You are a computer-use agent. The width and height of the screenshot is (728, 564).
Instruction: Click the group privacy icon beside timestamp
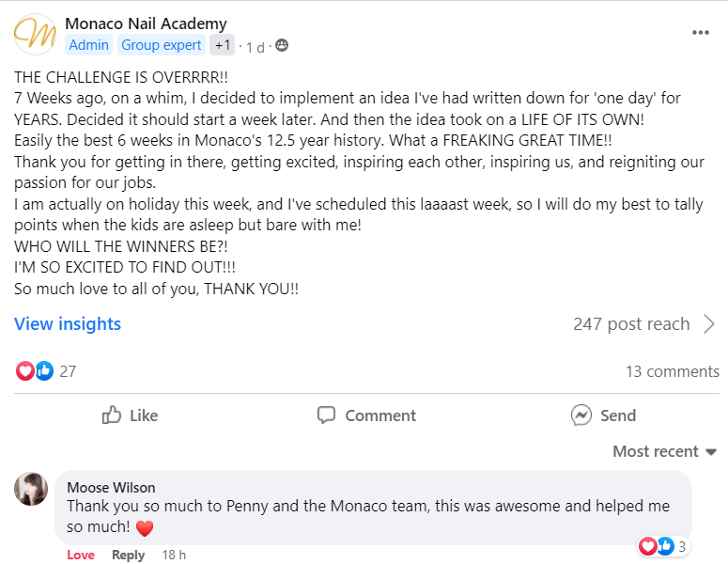pyautogui.click(x=282, y=45)
